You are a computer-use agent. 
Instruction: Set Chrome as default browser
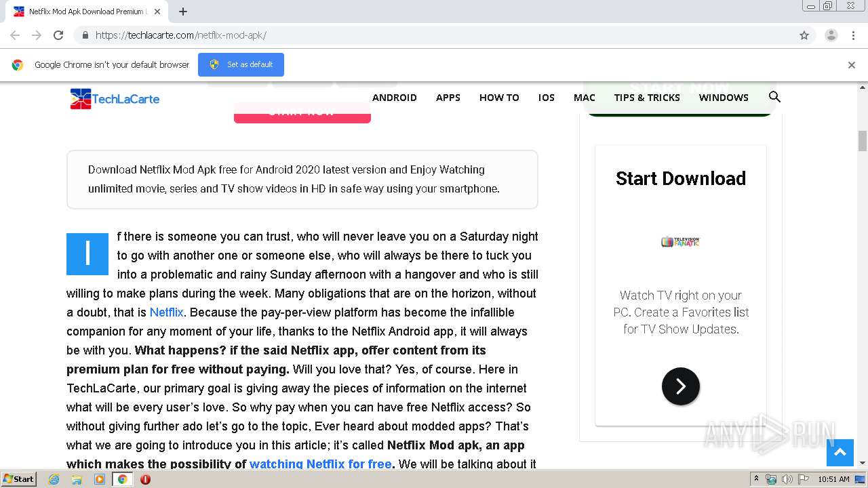(x=241, y=64)
